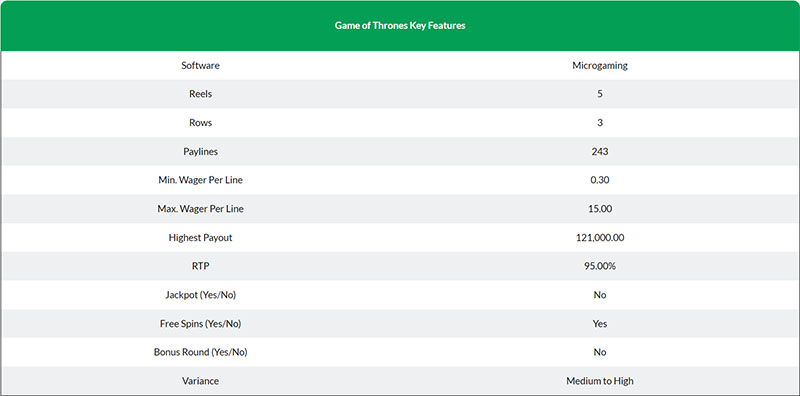Click the Free Spins (Yes/No) label
This screenshot has width=800, height=396.
pos(201,324)
